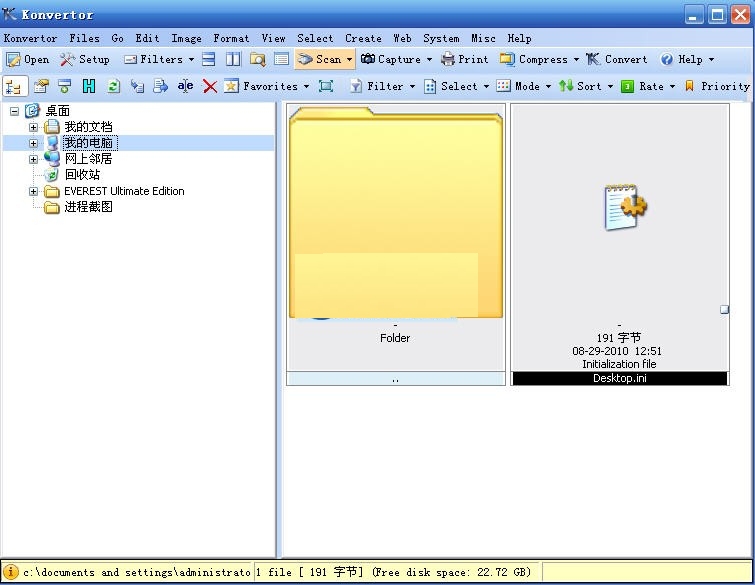Click the rename 'a|e' icon
Viewport: 755px width, 585px height.
(185, 87)
